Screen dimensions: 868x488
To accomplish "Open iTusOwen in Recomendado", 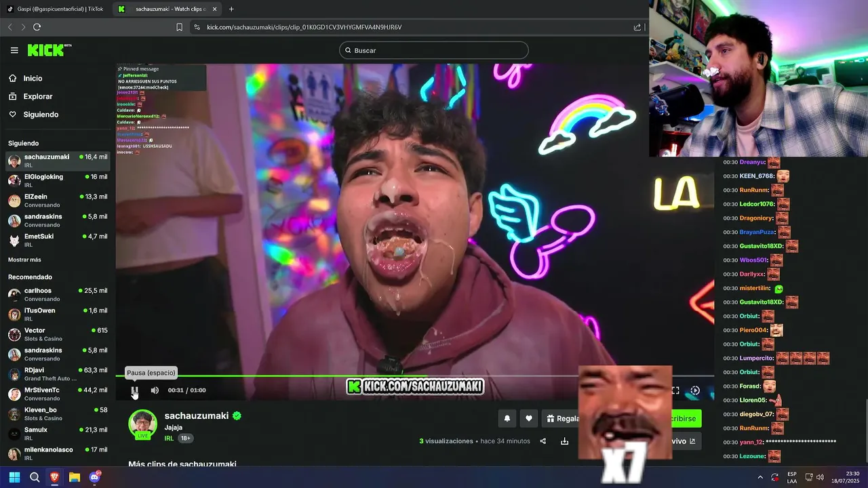I will click(58, 314).
